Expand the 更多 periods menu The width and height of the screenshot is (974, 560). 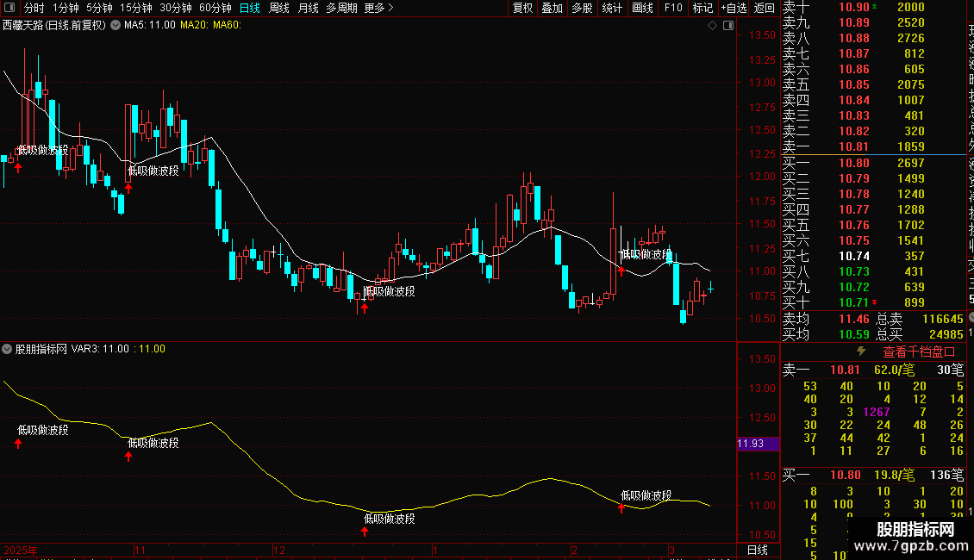coord(379,8)
